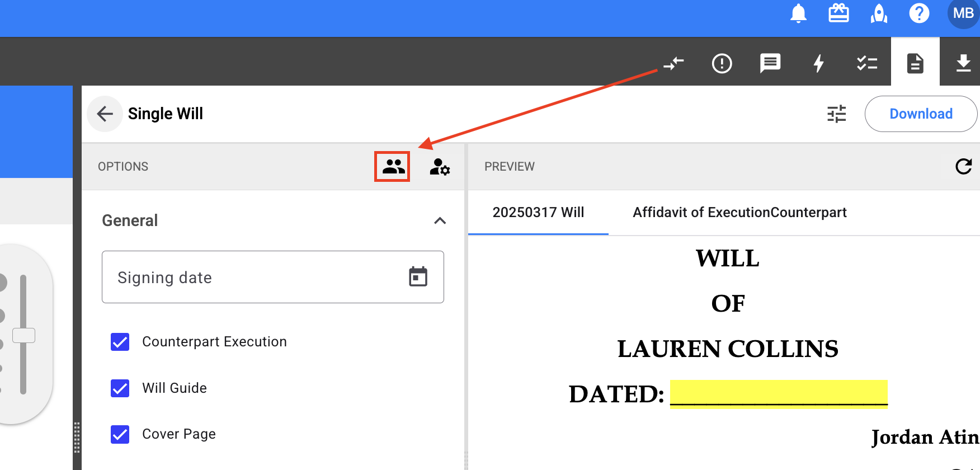980x470 pixels.
Task: Switch to Affidavit of ExecutionCounterpart tab
Action: point(739,213)
